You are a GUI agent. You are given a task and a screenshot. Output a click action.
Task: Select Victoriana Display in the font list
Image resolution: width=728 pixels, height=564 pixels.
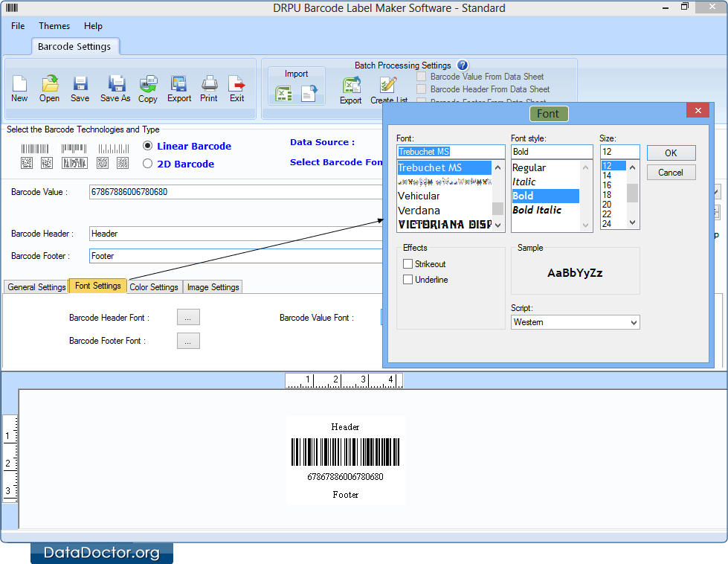[x=445, y=225]
